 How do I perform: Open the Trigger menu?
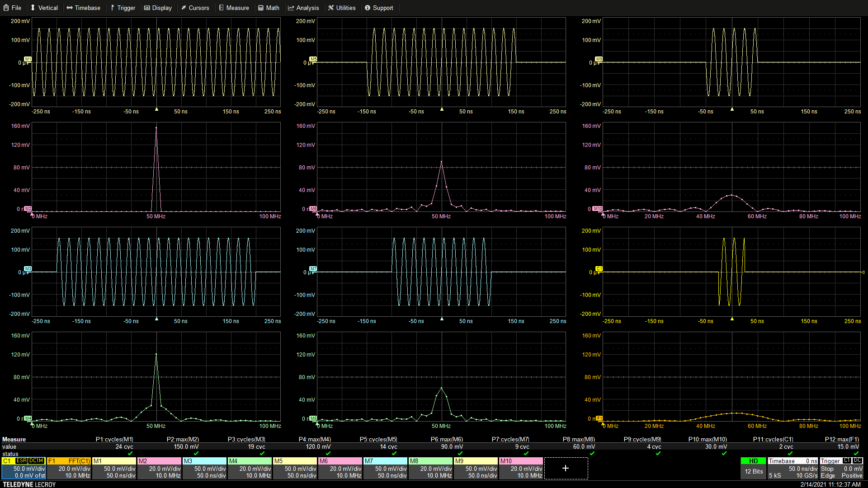pyautogui.click(x=123, y=8)
